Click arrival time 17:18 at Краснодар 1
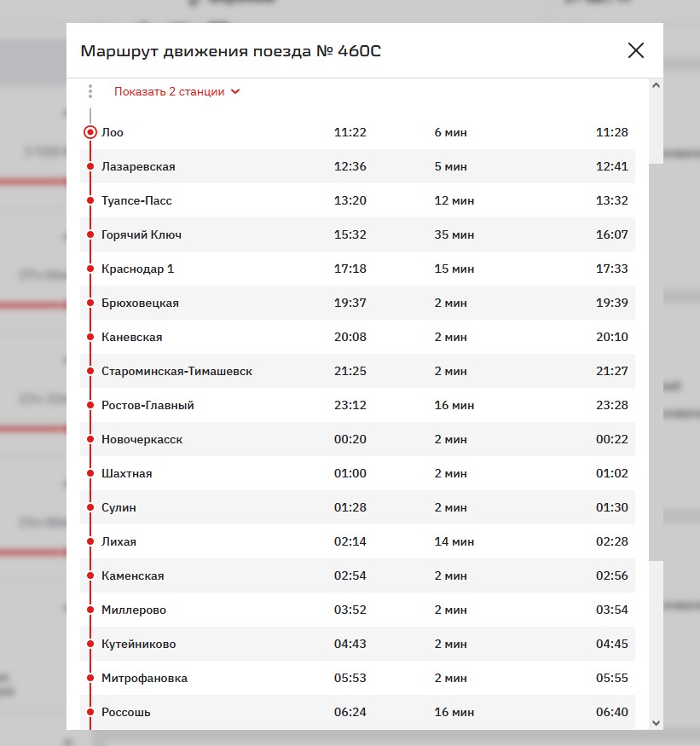The height and width of the screenshot is (746, 700). tap(350, 269)
